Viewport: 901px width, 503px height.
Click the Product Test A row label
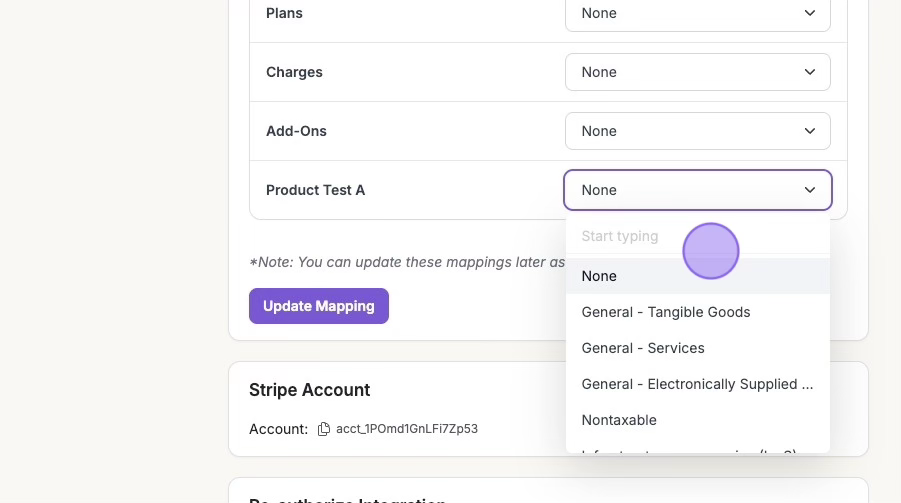coord(315,190)
